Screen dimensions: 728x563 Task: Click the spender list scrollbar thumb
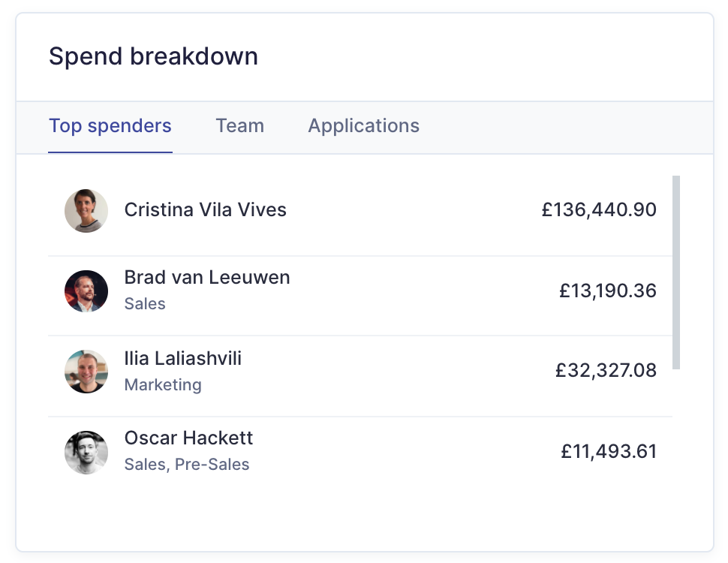tap(676, 272)
